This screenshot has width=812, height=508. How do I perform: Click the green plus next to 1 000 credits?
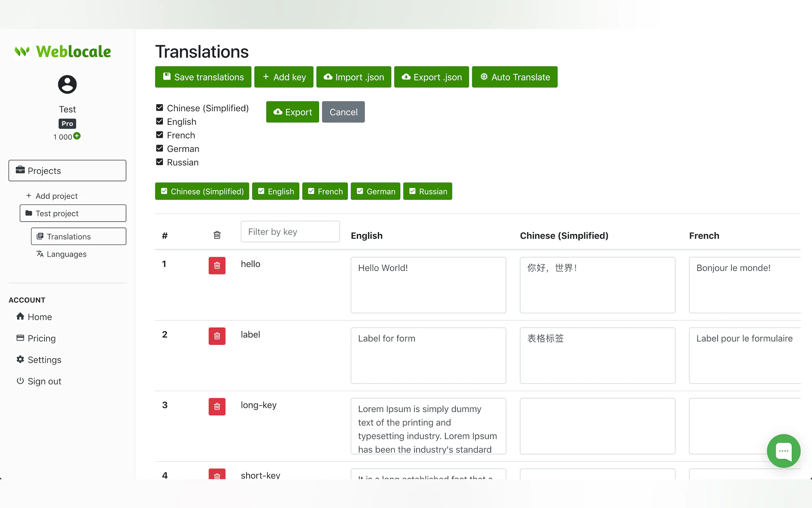[x=77, y=136]
